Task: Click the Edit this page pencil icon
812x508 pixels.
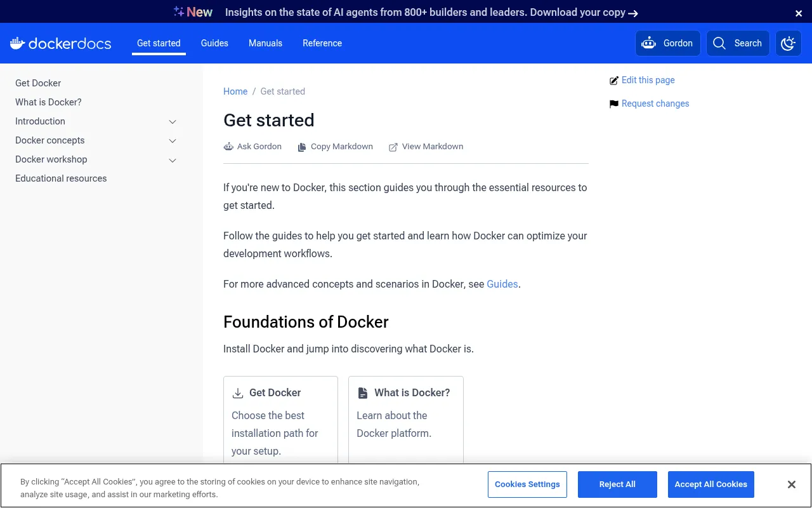Action: tap(613, 81)
